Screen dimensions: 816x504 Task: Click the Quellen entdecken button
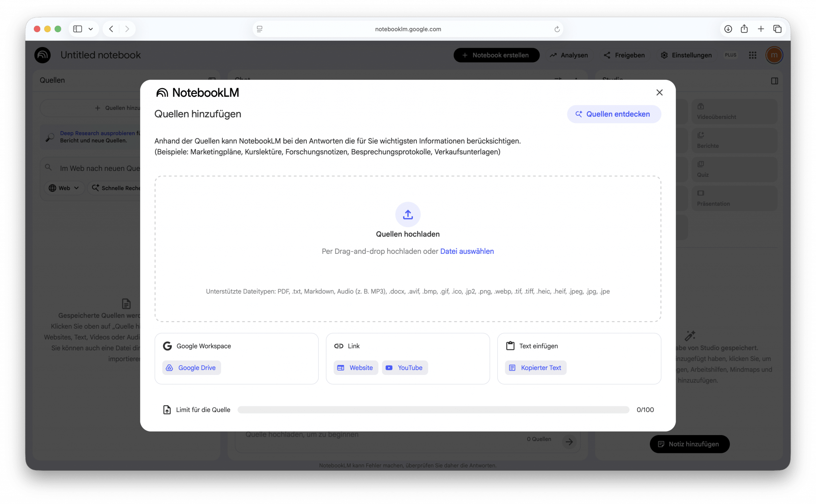[614, 114]
